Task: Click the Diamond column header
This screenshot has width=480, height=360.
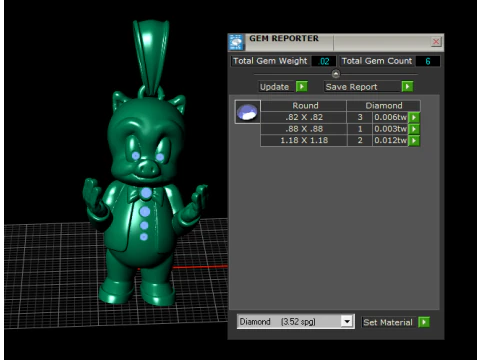Action: pyautogui.click(x=384, y=106)
